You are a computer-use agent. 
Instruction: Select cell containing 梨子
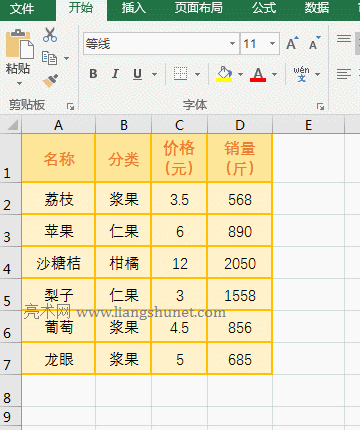[x=59, y=294]
